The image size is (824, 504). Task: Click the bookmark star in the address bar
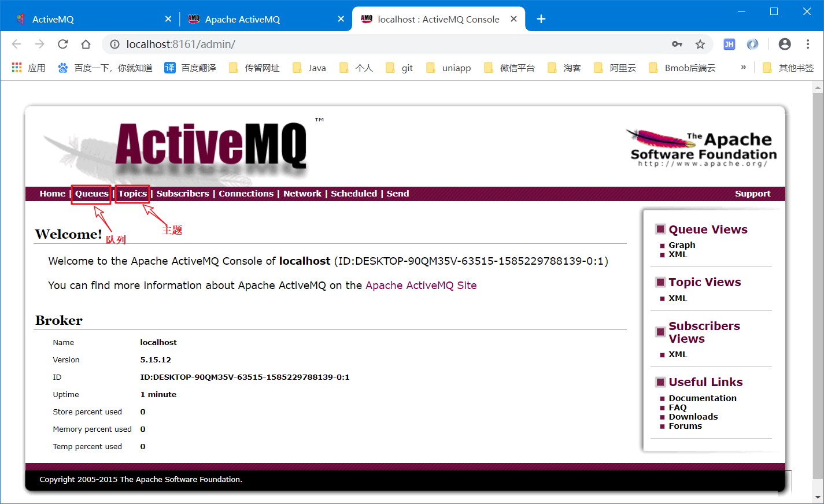coord(700,44)
